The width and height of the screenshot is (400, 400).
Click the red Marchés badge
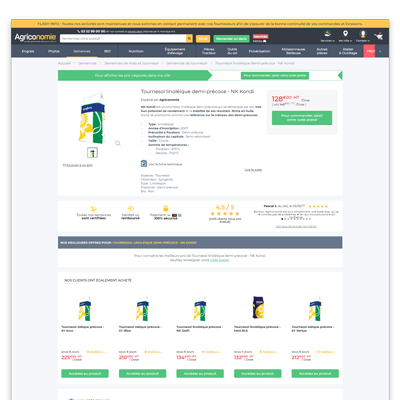pos(261,36)
